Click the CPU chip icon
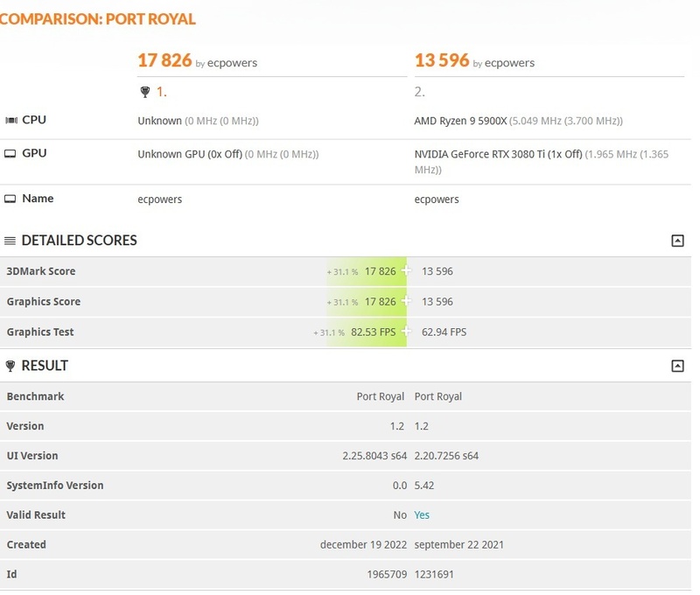This screenshot has height=595, width=700. click(x=11, y=120)
